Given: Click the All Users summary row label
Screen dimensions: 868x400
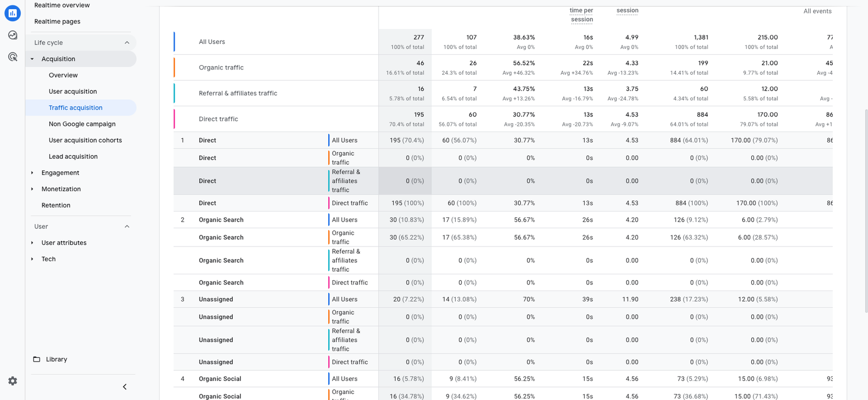Looking at the screenshot, I should click(x=212, y=42).
